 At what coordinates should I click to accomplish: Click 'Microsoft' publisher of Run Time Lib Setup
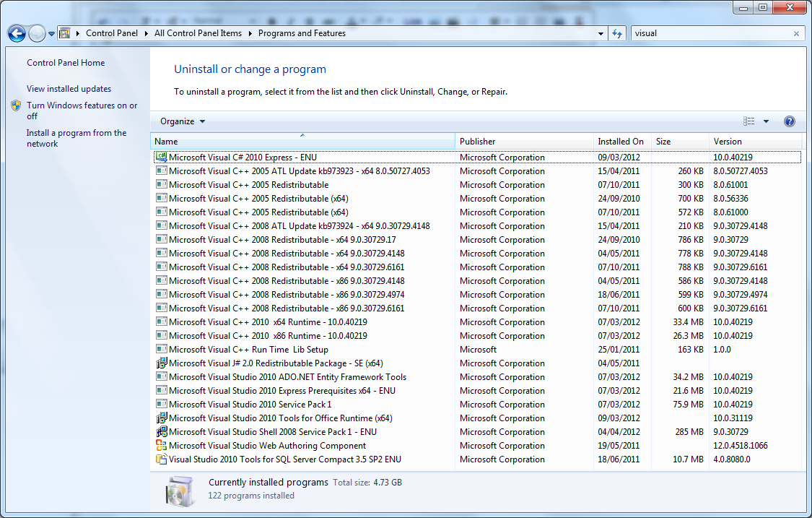[478, 350]
